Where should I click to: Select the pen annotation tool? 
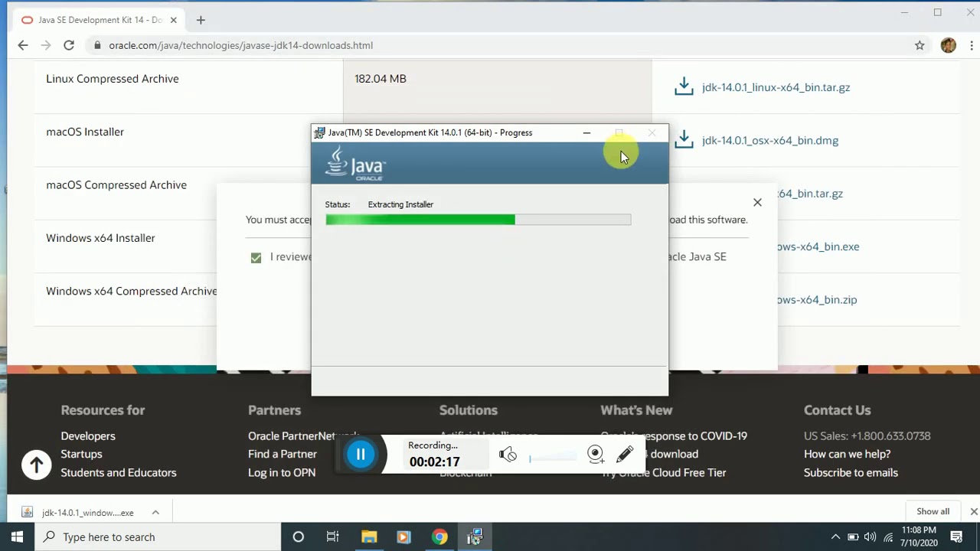click(x=625, y=455)
